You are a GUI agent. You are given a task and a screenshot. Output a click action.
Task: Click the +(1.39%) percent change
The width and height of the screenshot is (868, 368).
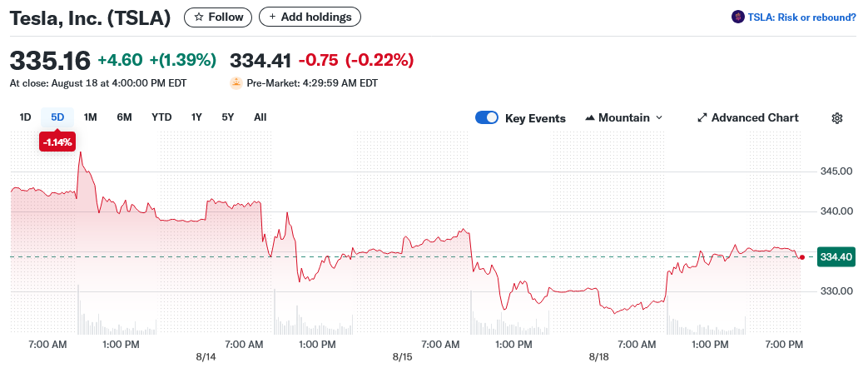tap(183, 60)
